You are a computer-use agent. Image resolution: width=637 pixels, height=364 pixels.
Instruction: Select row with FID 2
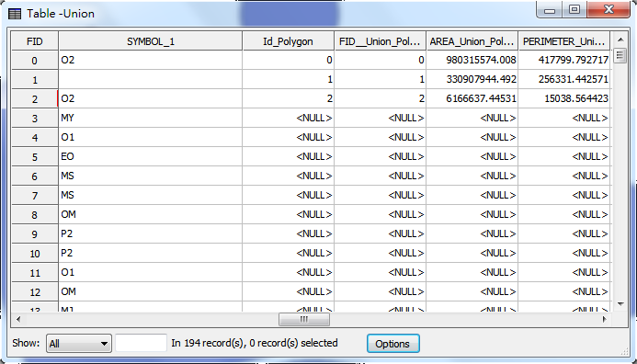pos(35,98)
